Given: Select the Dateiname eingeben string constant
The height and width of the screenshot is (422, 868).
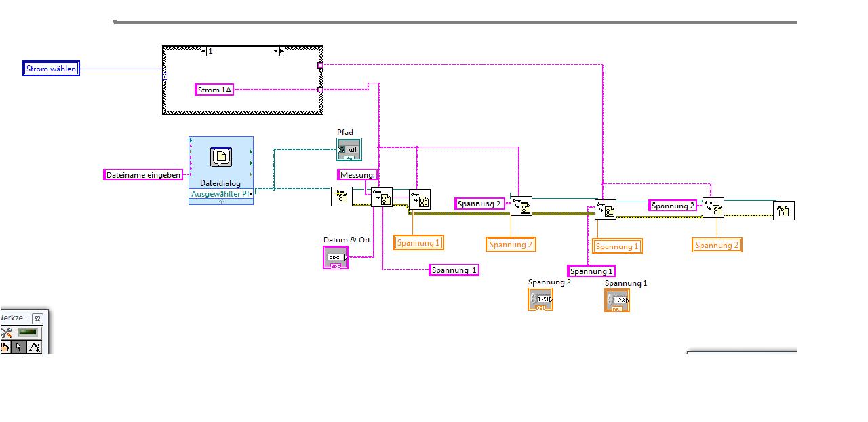Looking at the screenshot, I should (144, 175).
